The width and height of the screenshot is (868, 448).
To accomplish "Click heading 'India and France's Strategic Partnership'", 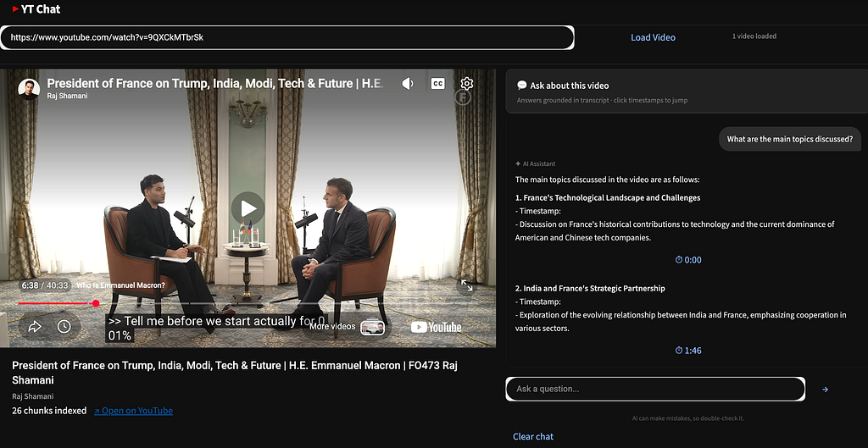I will 590,288.
